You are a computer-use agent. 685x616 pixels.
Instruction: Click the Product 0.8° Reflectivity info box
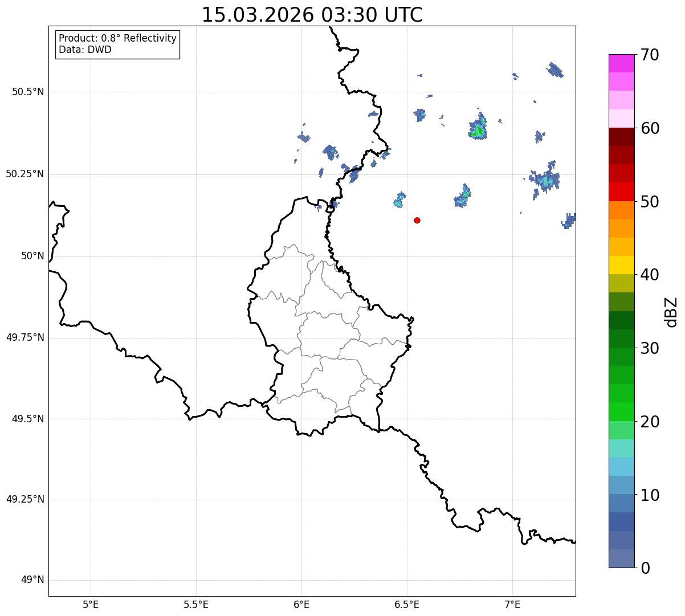point(117,44)
